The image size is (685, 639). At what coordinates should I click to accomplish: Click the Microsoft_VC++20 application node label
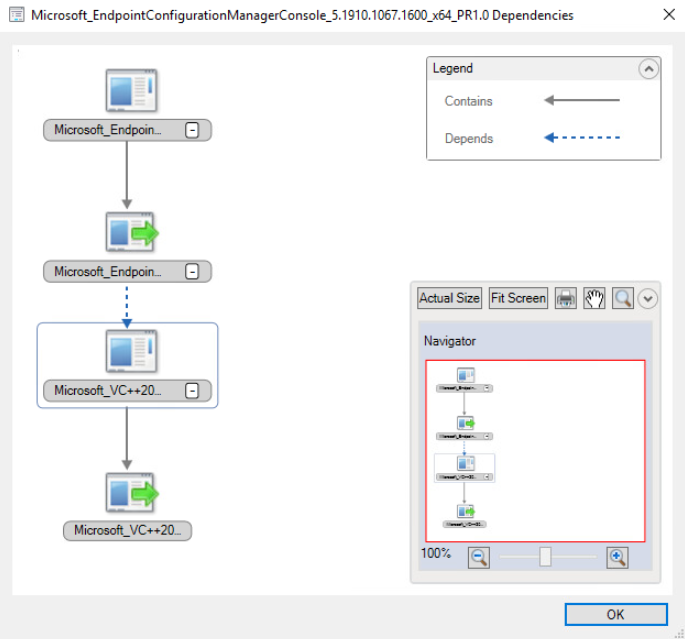point(108,390)
